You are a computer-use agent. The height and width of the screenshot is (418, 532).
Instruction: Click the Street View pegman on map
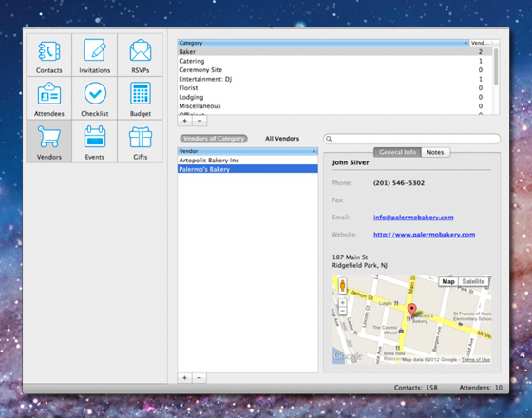pyautogui.click(x=342, y=286)
